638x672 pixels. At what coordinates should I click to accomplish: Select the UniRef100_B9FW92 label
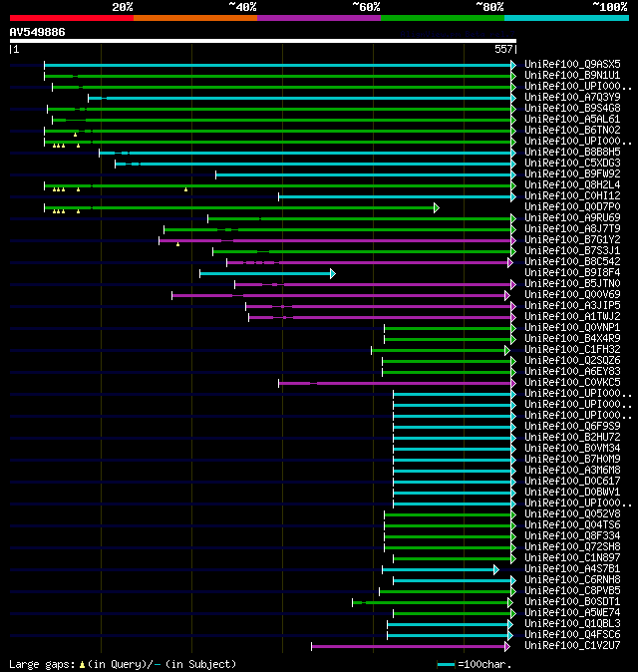point(572,174)
